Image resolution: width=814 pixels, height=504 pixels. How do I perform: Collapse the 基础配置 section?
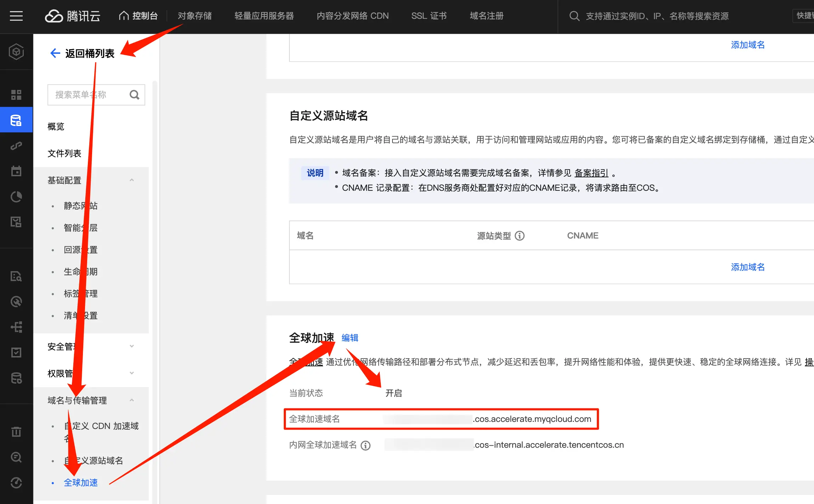132,180
